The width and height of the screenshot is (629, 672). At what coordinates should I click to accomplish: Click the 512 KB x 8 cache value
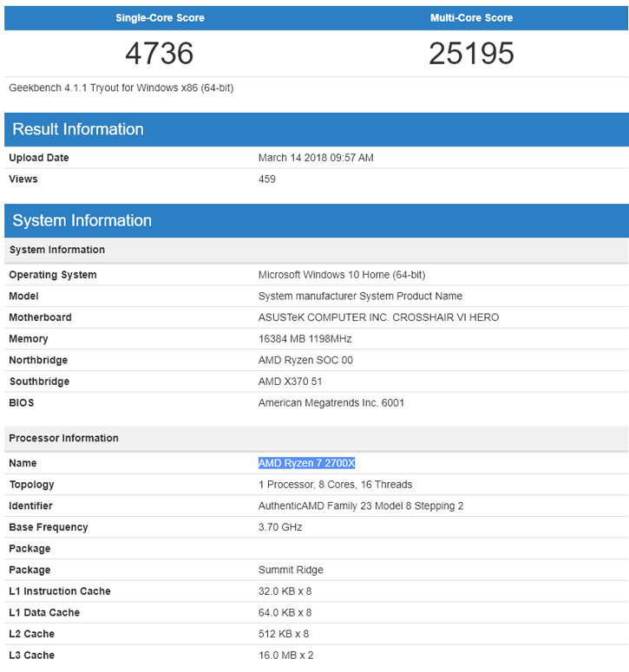point(284,635)
